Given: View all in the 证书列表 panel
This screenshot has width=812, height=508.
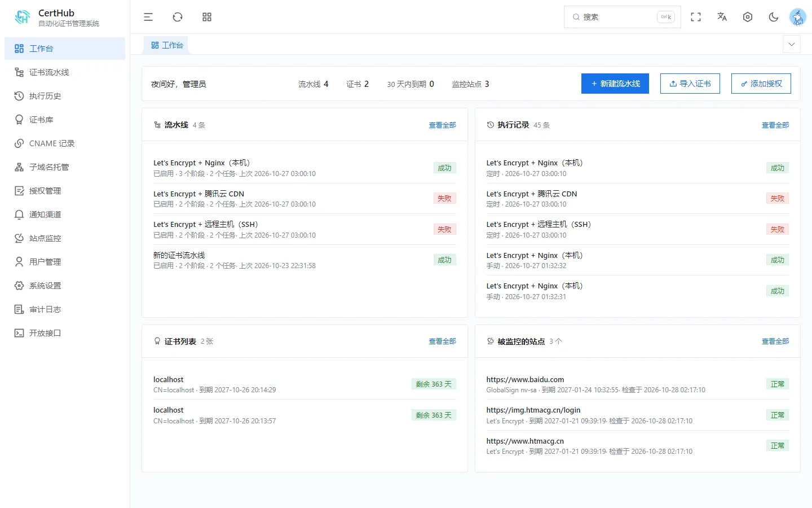Looking at the screenshot, I should [x=442, y=341].
